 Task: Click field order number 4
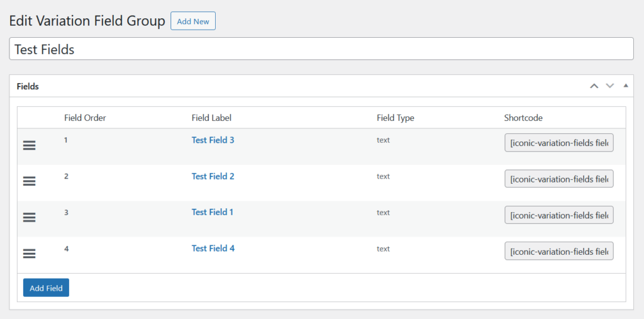point(66,249)
